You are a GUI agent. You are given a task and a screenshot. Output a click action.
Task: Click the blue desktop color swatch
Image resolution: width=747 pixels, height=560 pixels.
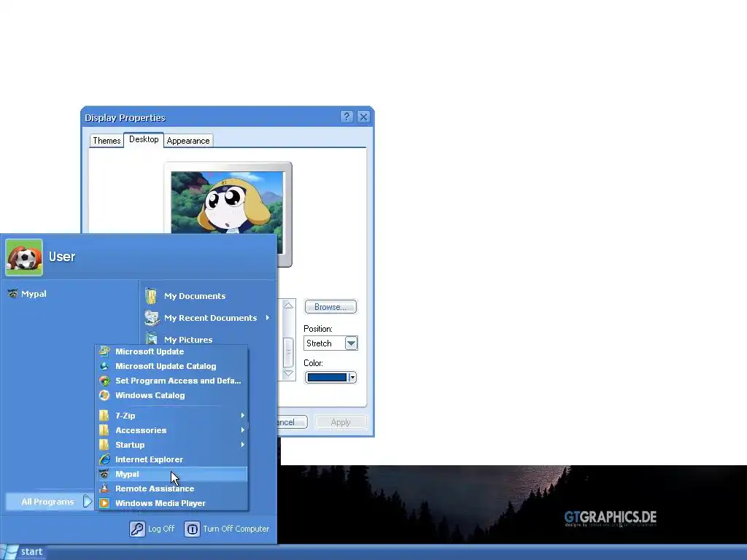click(327, 378)
